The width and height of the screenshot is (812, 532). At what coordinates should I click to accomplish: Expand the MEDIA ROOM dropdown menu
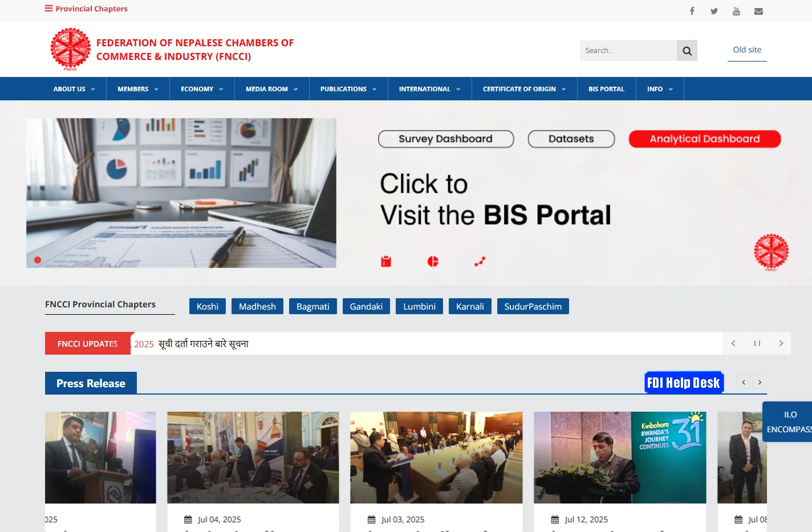pos(272,89)
